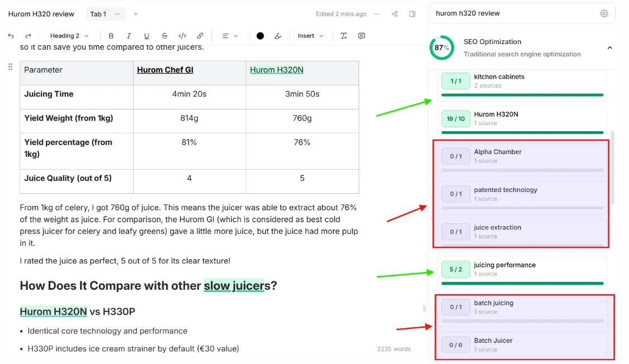Screen dimensions: 629x364
Task: Click the Hurom H320 review document title
Action: (41, 14)
